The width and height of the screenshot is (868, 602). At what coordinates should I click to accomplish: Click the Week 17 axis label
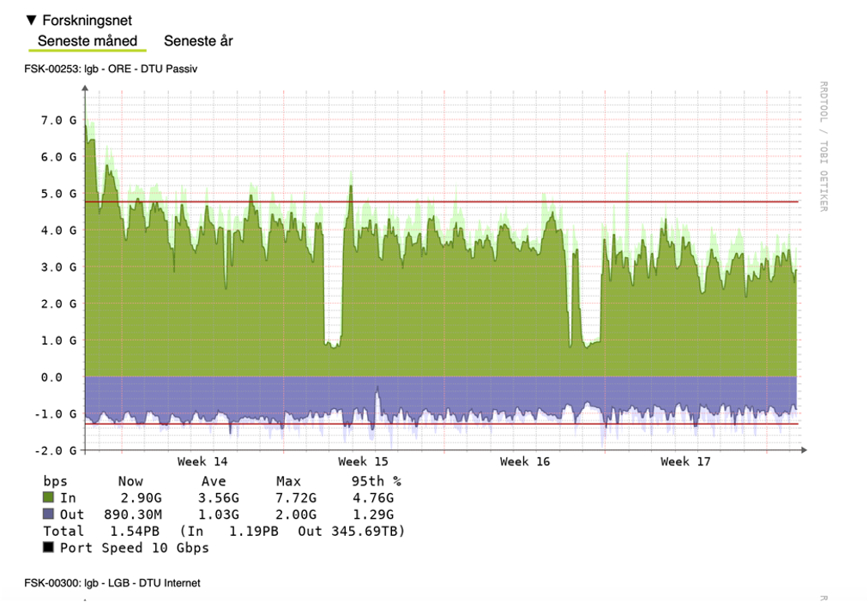click(x=685, y=461)
